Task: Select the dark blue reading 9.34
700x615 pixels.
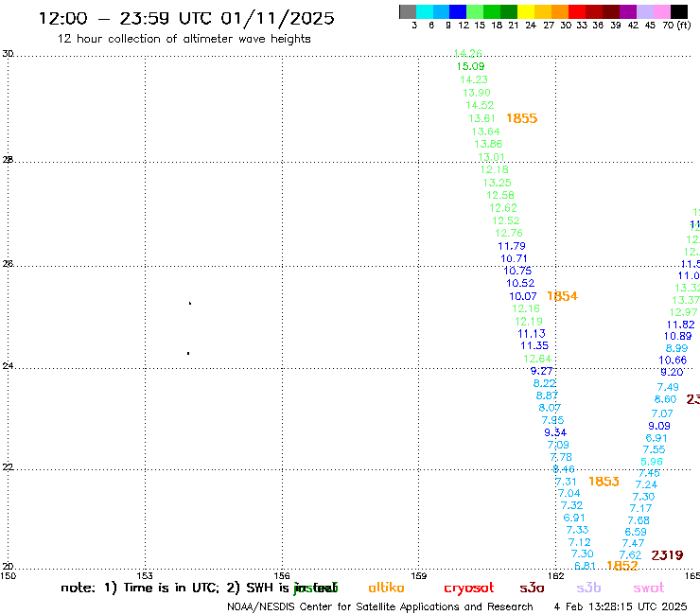Action: pyautogui.click(x=555, y=432)
